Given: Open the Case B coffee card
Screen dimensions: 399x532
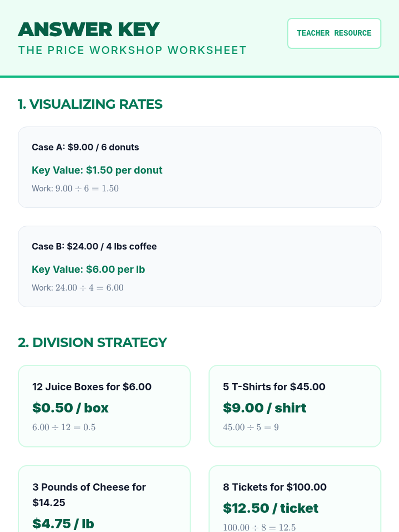Looking at the screenshot, I should tap(199, 266).
